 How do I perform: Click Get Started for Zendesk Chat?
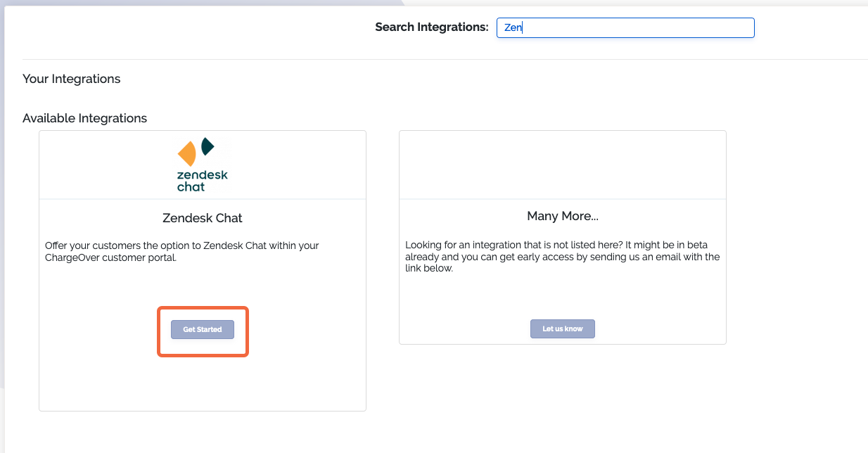(x=203, y=329)
